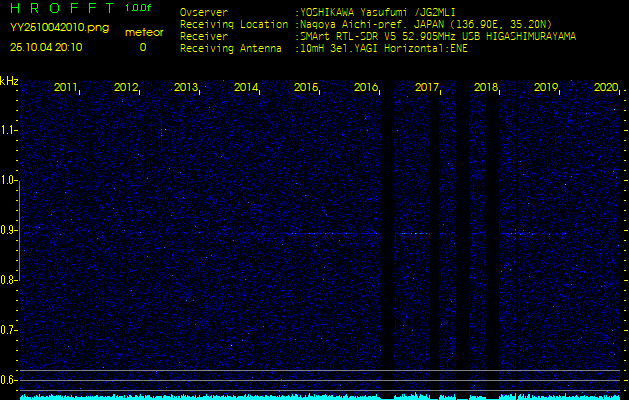Select the filename YY2510042010.png
The width and height of the screenshot is (629, 400).
point(59,28)
